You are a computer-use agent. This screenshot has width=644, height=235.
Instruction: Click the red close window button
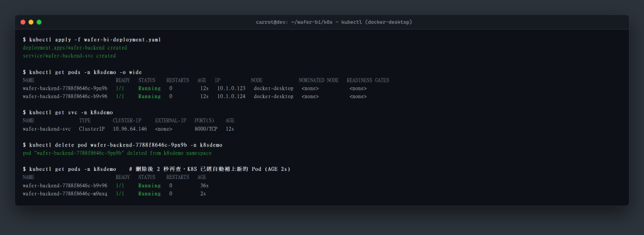[x=23, y=22]
